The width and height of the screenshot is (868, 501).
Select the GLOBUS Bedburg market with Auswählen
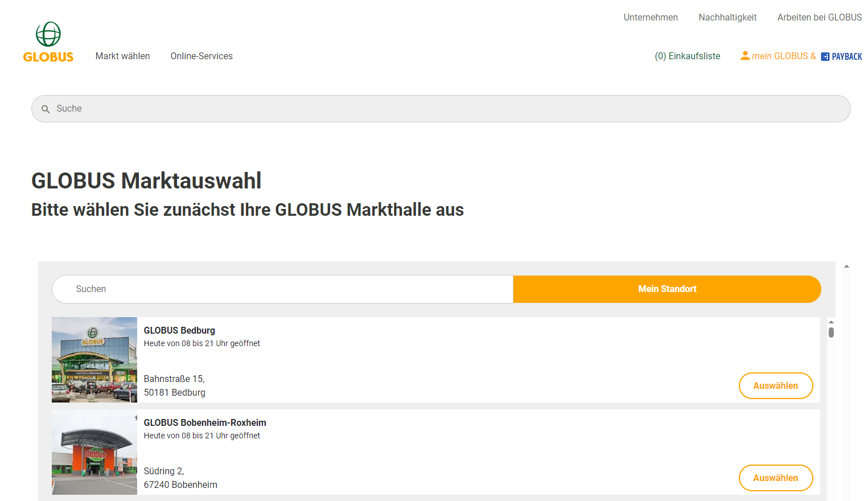point(776,385)
